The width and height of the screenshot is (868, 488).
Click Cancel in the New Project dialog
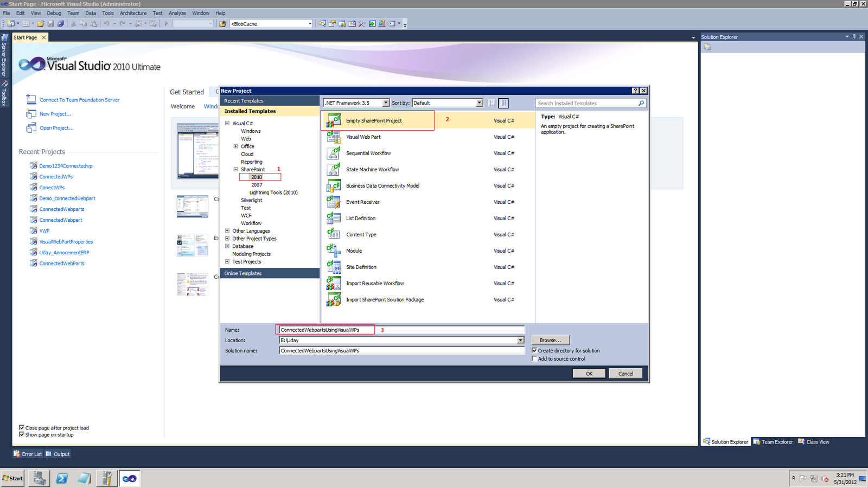626,374
